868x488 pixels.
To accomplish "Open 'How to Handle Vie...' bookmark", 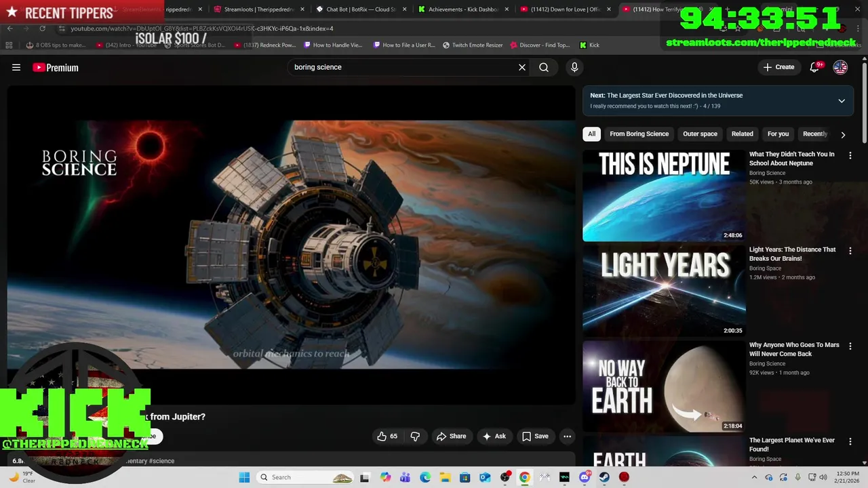I will 333,45.
